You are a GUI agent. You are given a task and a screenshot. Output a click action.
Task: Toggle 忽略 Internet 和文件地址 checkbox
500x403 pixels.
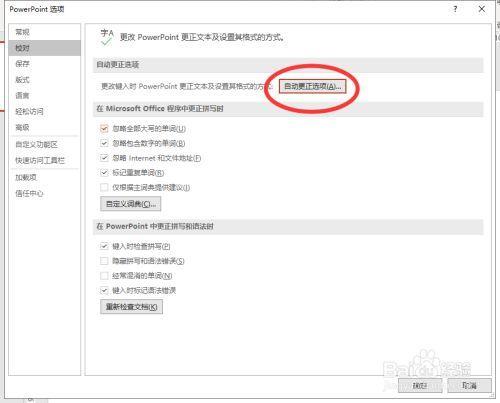[x=104, y=158]
